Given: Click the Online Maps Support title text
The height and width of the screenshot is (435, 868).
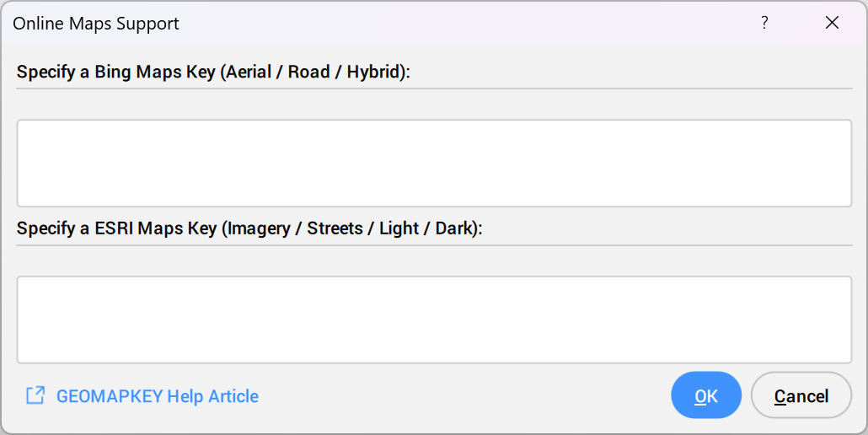Looking at the screenshot, I should click(x=96, y=24).
